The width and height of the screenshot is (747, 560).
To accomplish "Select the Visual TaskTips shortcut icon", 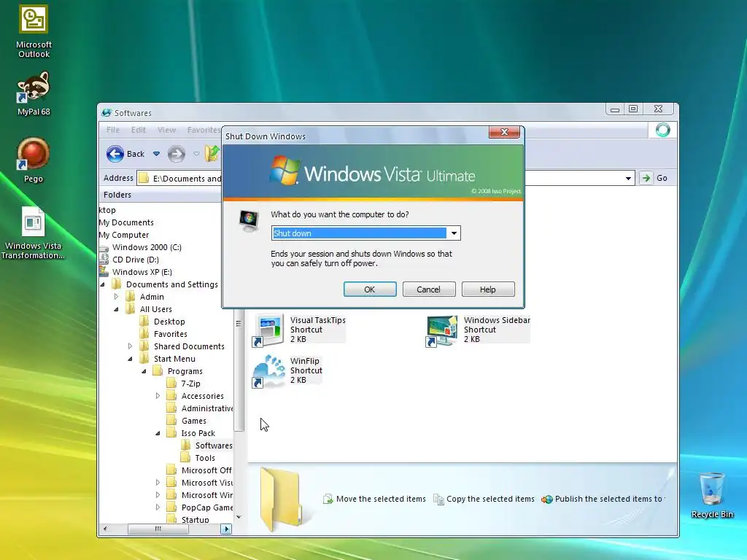I will [x=268, y=330].
